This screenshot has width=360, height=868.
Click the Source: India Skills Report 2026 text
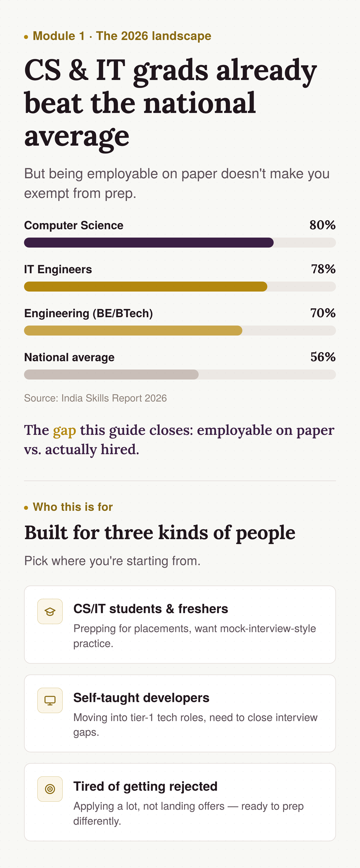pyautogui.click(x=95, y=398)
